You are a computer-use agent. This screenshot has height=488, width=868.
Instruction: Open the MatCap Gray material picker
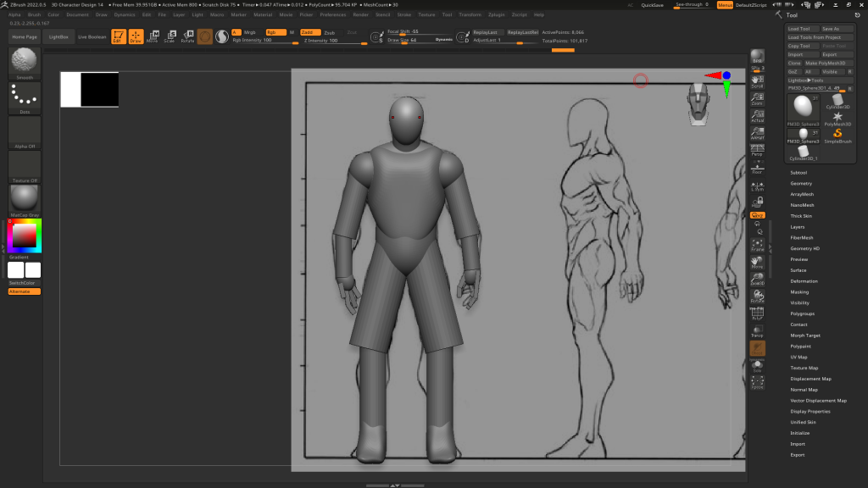click(x=25, y=201)
